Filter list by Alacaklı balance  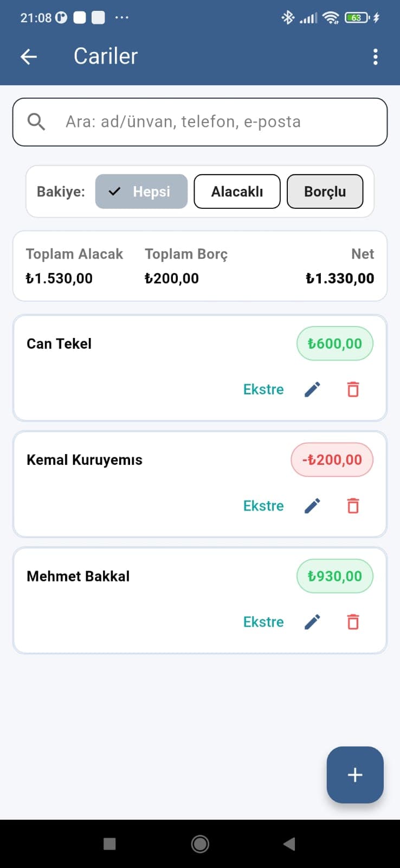[x=237, y=192]
